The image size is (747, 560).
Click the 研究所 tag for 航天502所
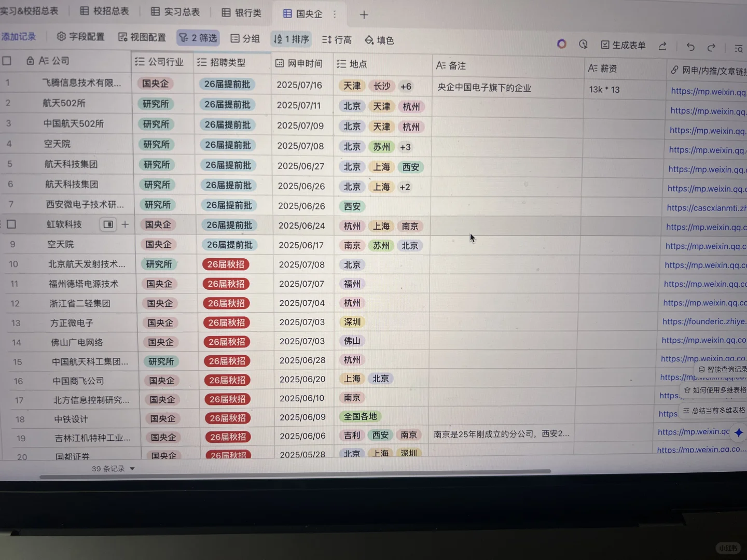point(156,104)
